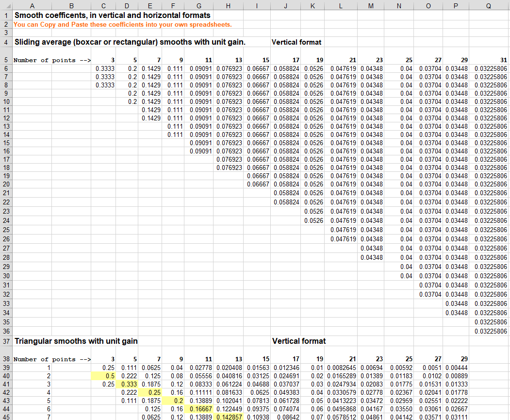This screenshot has height=420, width=510.
Task: Select the yellow highlighted 0.333 cell
Action: point(127,384)
